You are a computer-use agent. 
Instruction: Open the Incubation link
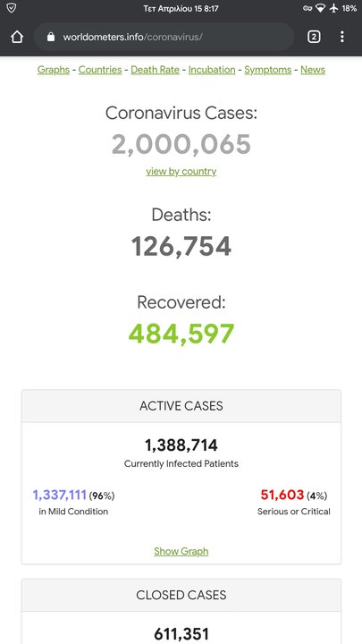coord(212,70)
